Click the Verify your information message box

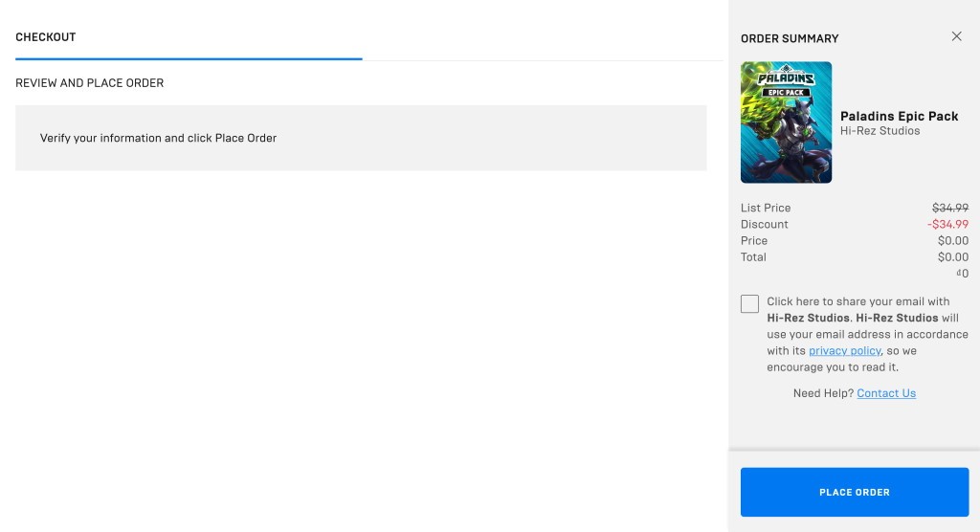(361, 138)
